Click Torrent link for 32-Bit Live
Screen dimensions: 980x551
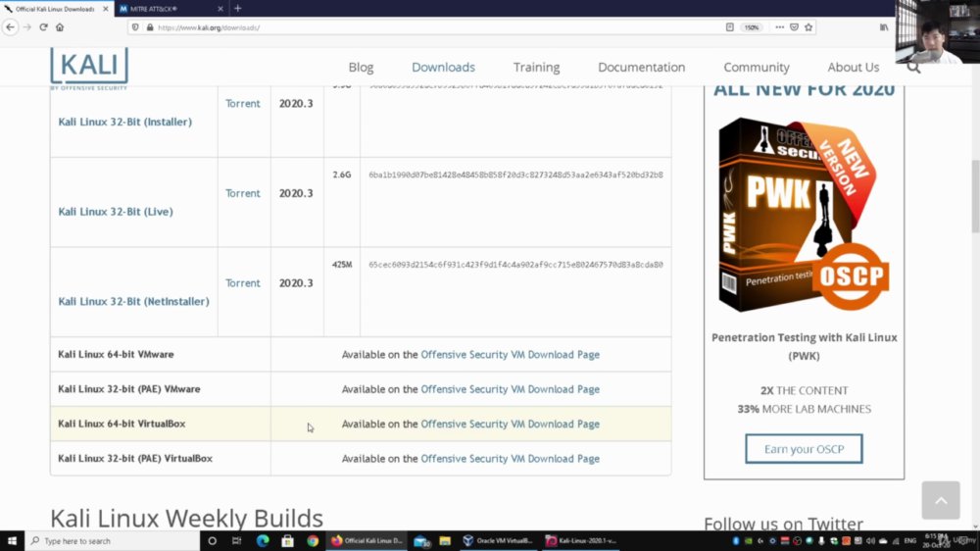[x=242, y=193]
